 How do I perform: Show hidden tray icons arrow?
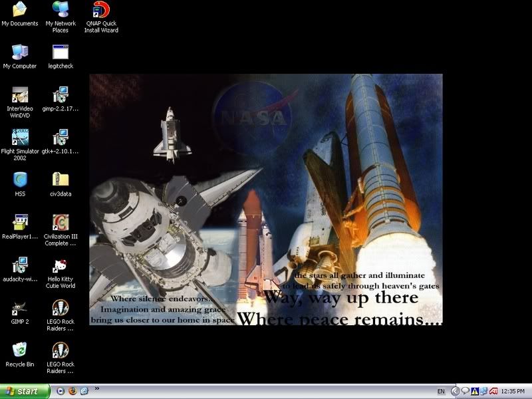[455, 392]
